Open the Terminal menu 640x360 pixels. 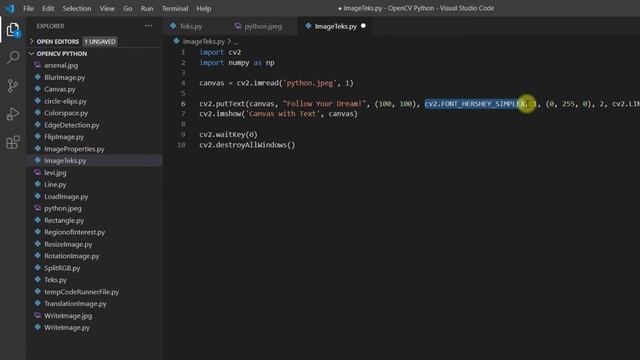(175, 8)
